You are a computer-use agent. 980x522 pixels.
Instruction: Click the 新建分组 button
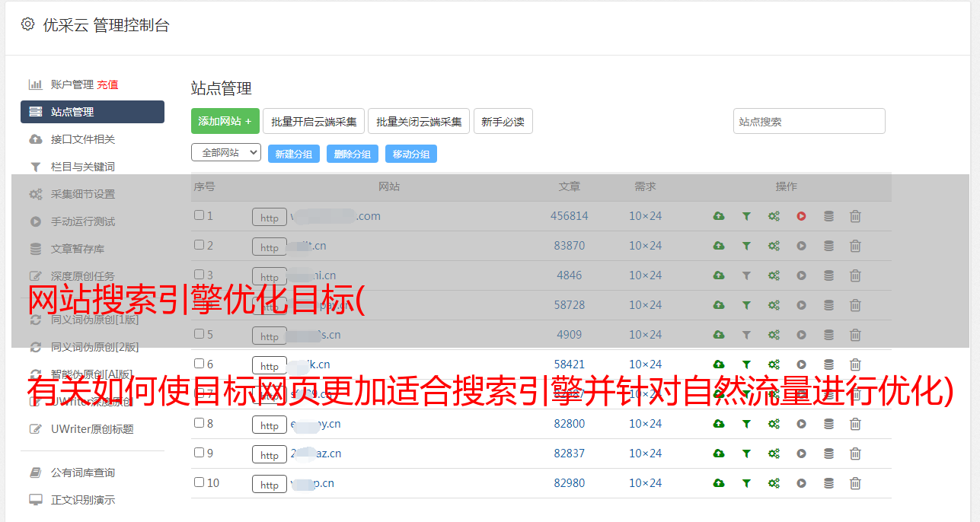(294, 154)
